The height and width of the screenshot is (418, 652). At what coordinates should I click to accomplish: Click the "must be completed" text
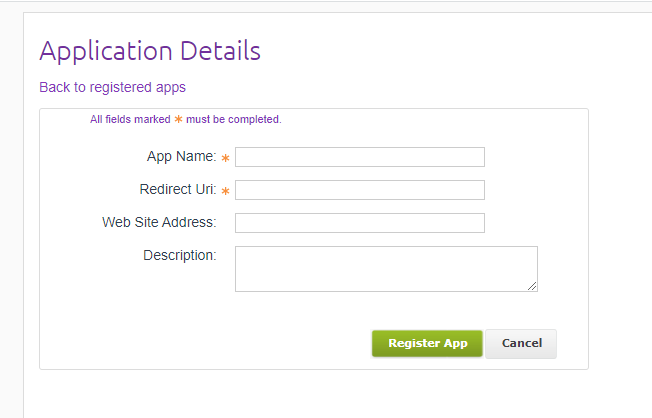pos(234,119)
